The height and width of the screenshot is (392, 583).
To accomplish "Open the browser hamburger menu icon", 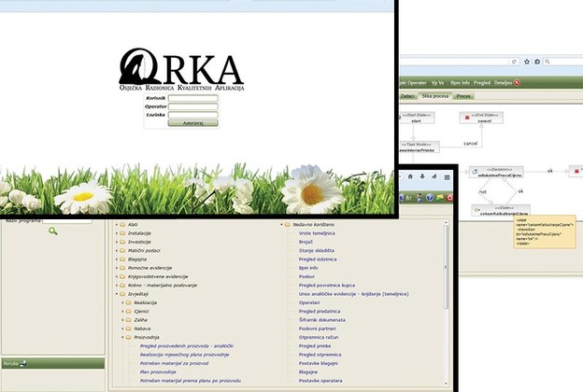I will pos(448,177).
